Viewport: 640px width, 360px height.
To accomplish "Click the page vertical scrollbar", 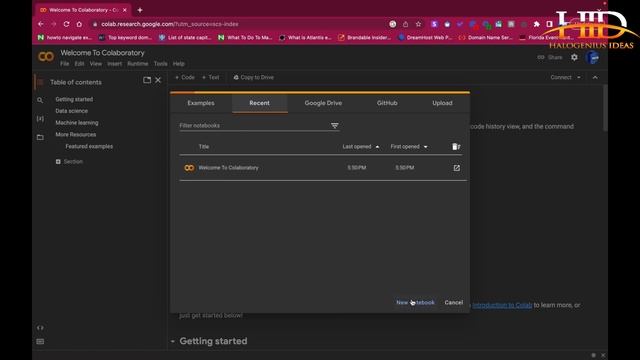I will (605, 108).
